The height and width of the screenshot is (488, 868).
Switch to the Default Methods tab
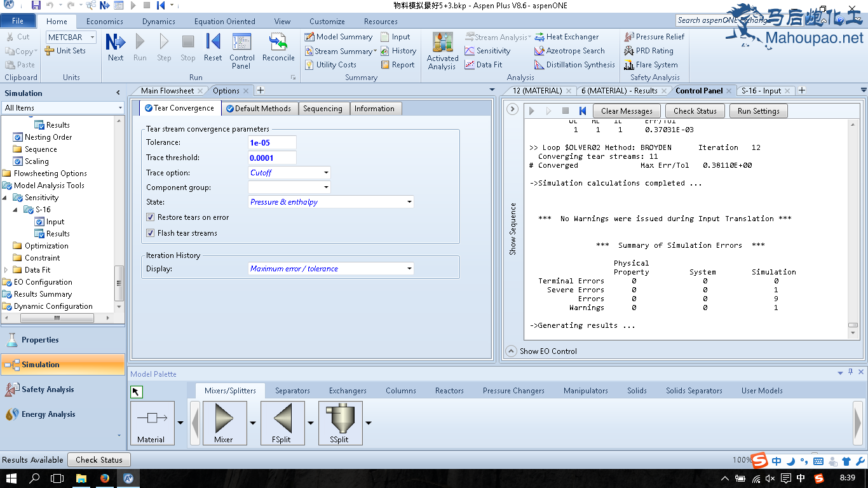click(x=259, y=109)
